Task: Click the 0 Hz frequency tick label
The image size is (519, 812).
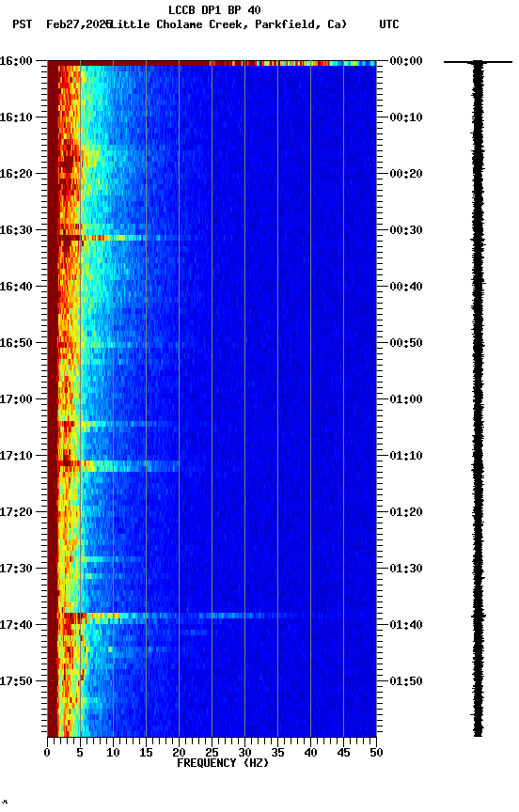Action: (x=47, y=753)
